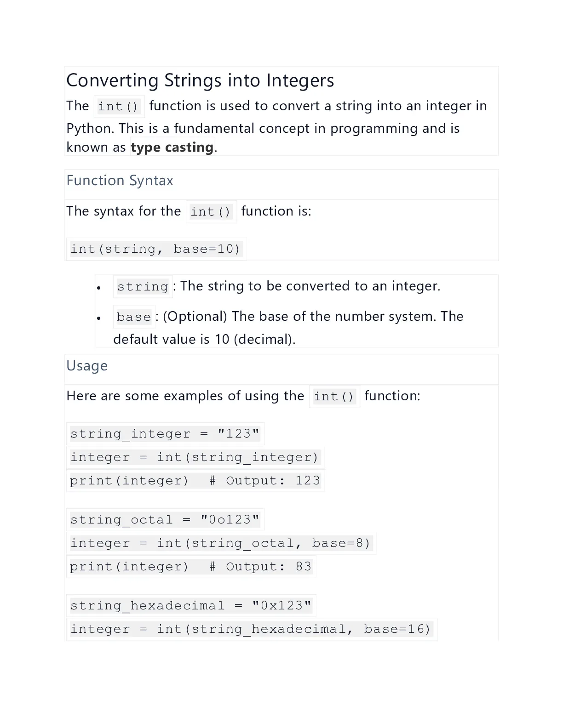
Task: Click the text default value is 10 (decimal)
Action: (204, 339)
